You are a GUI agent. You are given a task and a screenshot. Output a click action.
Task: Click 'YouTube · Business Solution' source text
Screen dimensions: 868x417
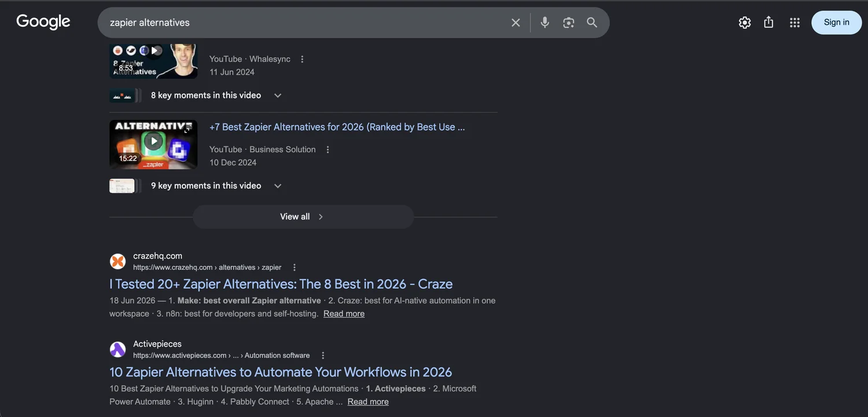[x=263, y=149]
